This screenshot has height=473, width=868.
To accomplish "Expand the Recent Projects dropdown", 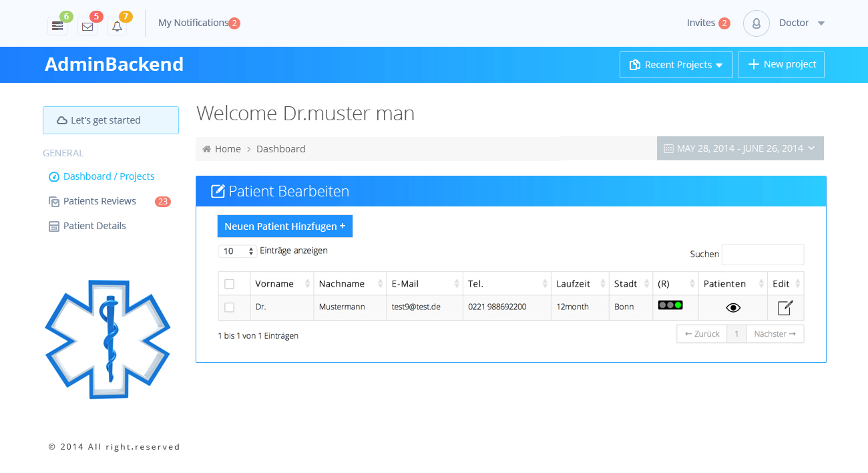I will [676, 65].
